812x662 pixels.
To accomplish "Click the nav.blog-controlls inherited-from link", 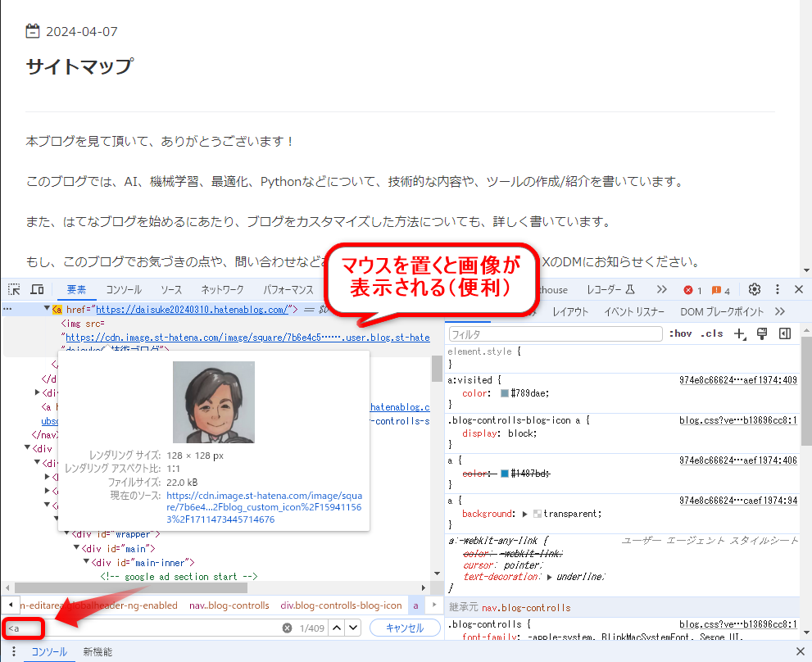I will pyautogui.click(x=526, y=608).
